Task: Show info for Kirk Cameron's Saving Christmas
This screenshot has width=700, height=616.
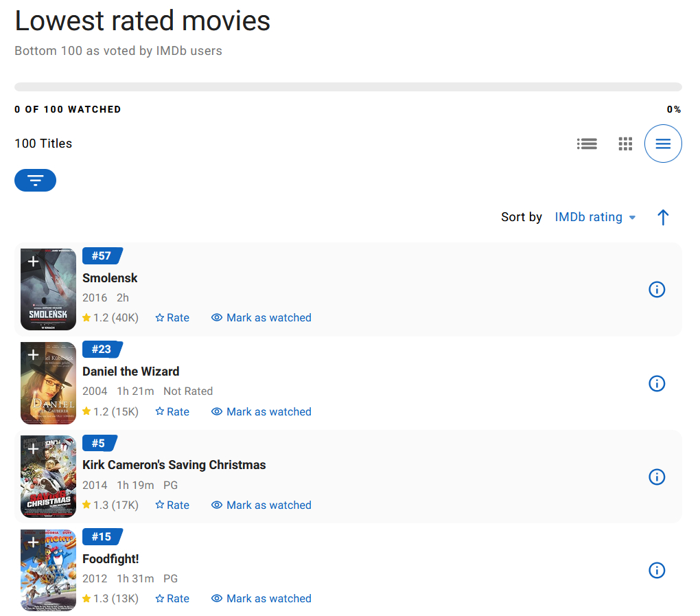Action: pos(657,477)
